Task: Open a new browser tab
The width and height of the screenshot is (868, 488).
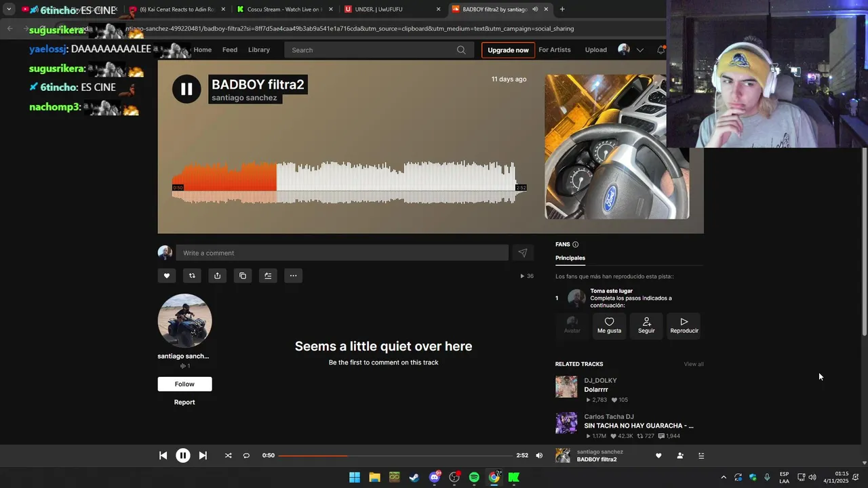Action: click(x=562, y=9)
